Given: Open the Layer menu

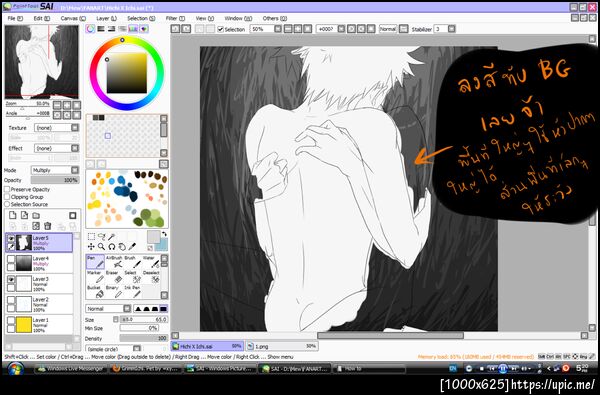Looking at the screenshot, I should [106, 18].
